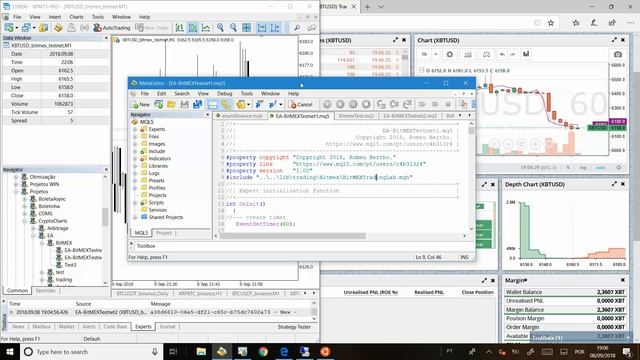Screen dimensions: 640x360
Task: Open the Insert menu in MetaTrader
Action: [55, 17]
